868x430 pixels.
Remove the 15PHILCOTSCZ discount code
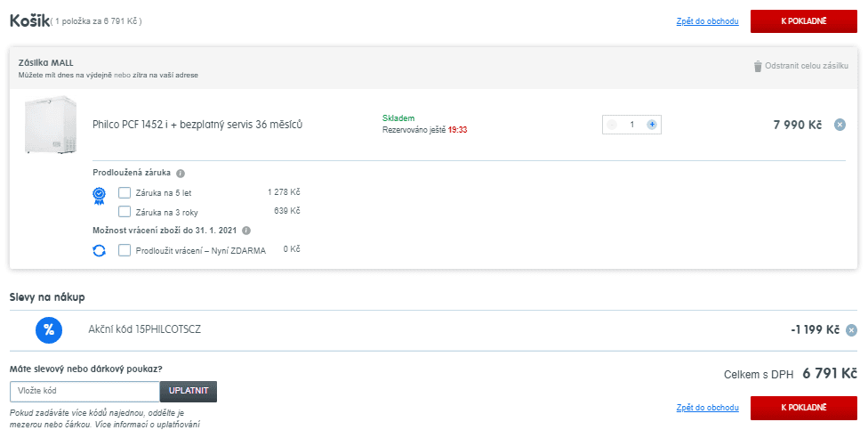(851, 330)
